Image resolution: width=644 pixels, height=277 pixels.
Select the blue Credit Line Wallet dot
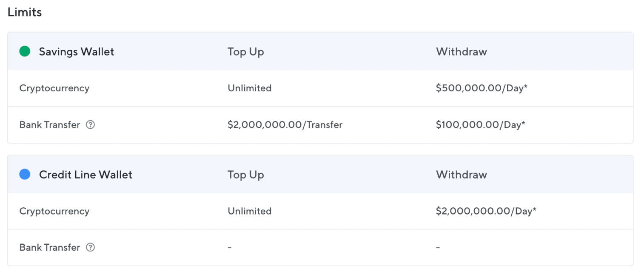[x=25, y=174]
